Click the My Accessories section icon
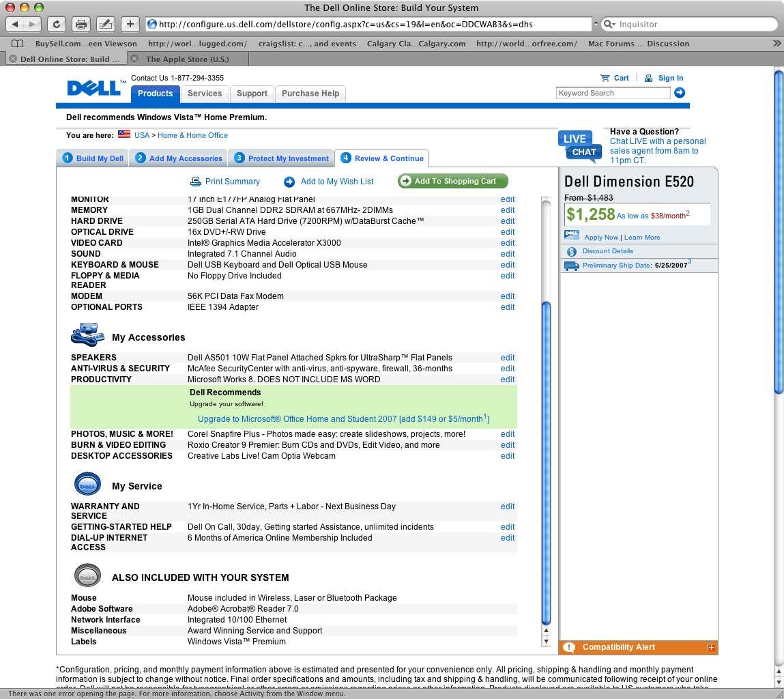The image size is (784, 699). [x=87, y=334]
